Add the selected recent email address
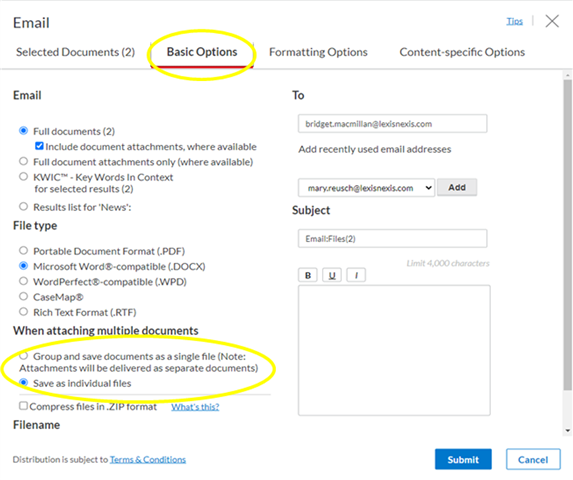The width and height of the screenshot is (573, 480). pyautogui.click(x=457, y=187)
